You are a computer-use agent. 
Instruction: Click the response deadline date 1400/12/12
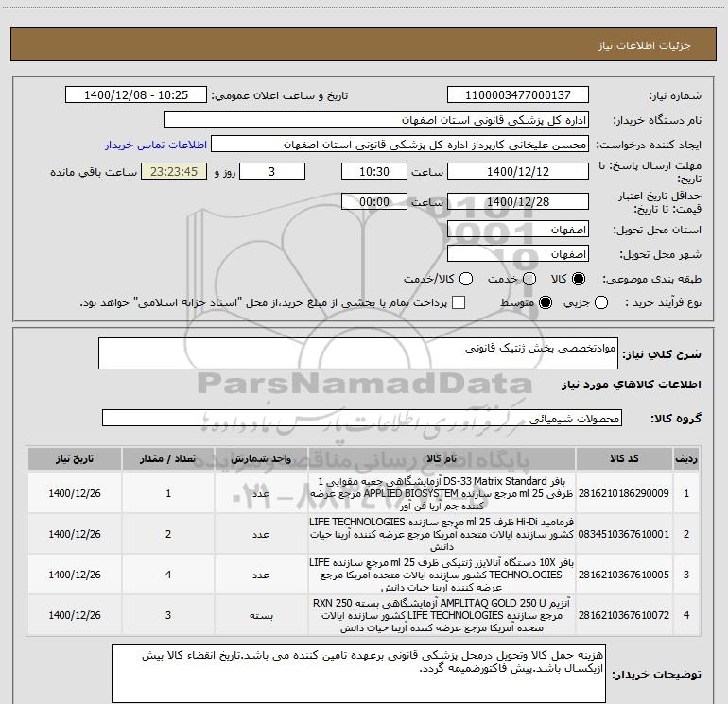(x=518, y=171)
